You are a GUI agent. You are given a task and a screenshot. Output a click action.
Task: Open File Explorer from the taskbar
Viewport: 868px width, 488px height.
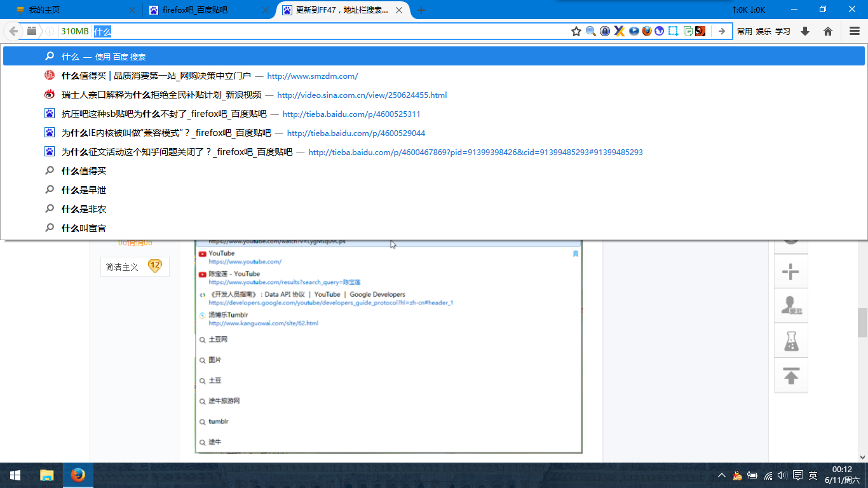coord(46,475)
